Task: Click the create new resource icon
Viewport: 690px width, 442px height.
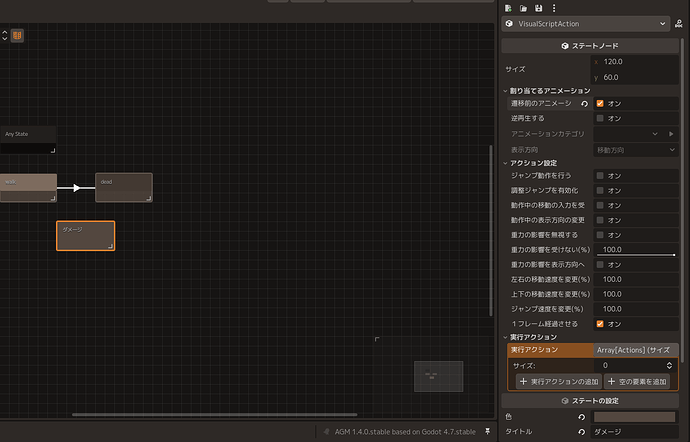Action: (508, 8)
